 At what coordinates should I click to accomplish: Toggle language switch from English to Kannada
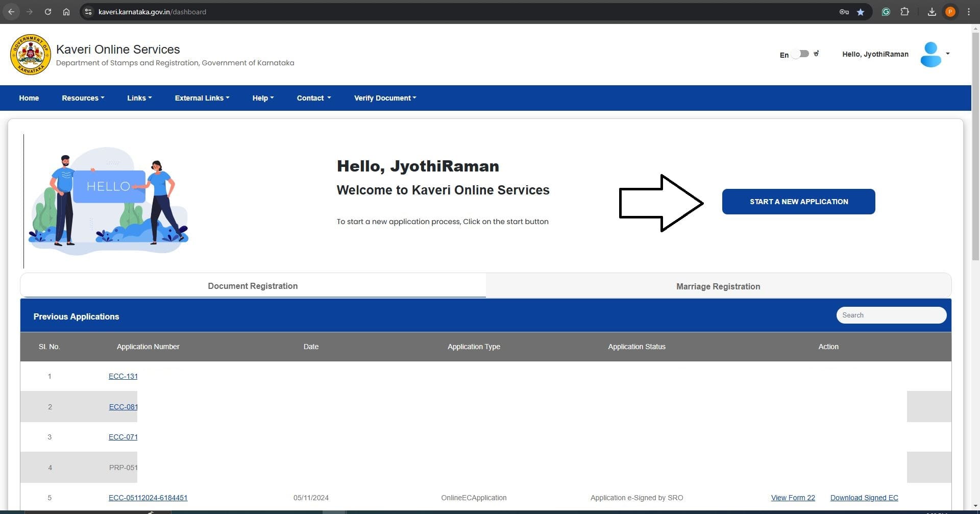pyautogui.click(x=801, y=54)
